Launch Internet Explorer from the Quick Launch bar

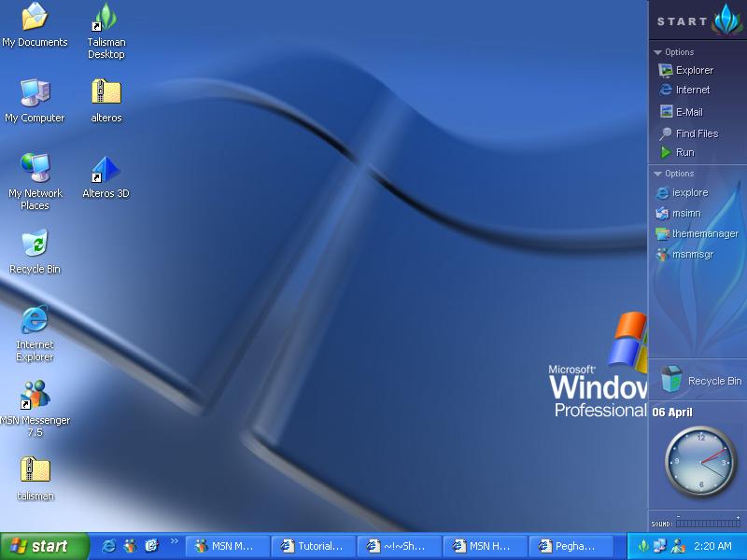[x=108, y=546]
